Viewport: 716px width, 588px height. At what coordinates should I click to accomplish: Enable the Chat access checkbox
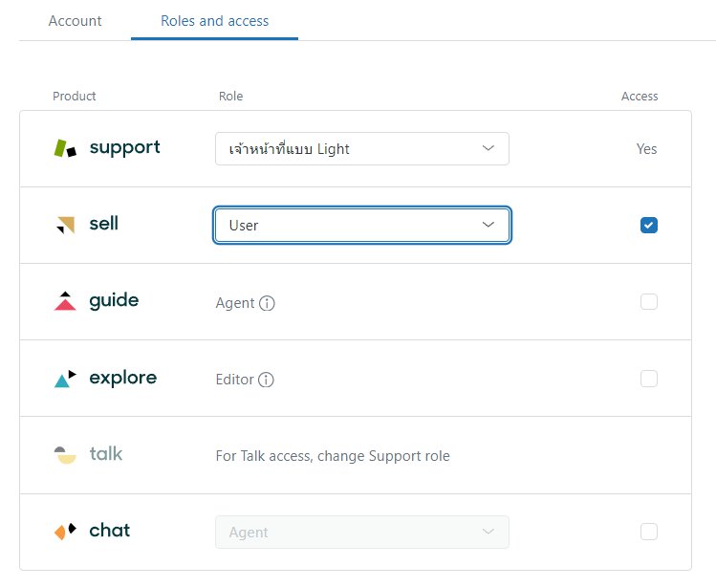[x=649, y=532]
